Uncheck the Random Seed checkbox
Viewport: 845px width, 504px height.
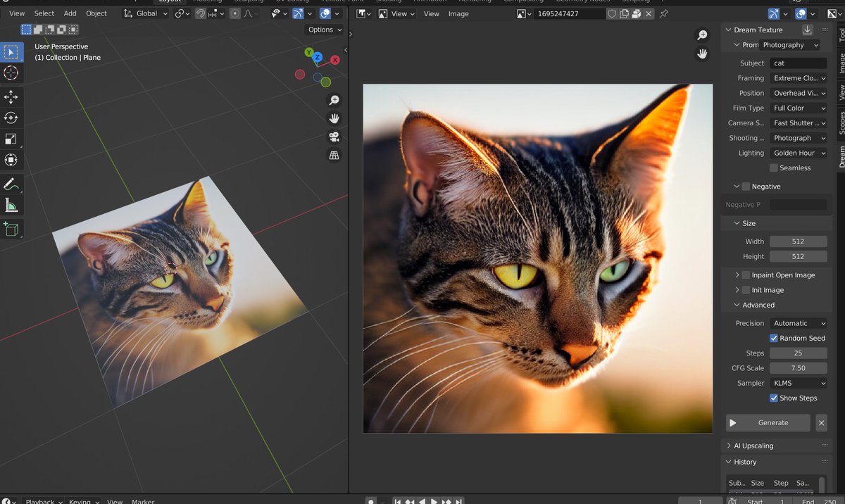[x=774, y=338]
